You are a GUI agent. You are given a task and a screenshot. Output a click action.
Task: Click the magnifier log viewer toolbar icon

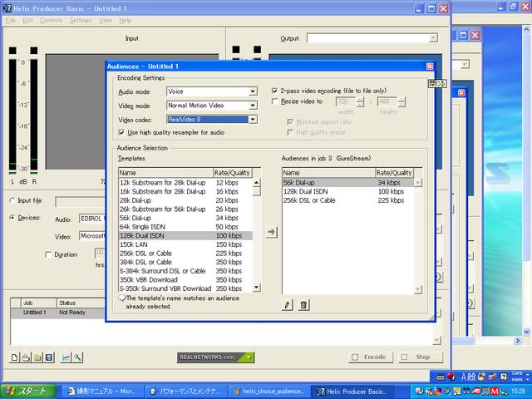click(77, 357)
